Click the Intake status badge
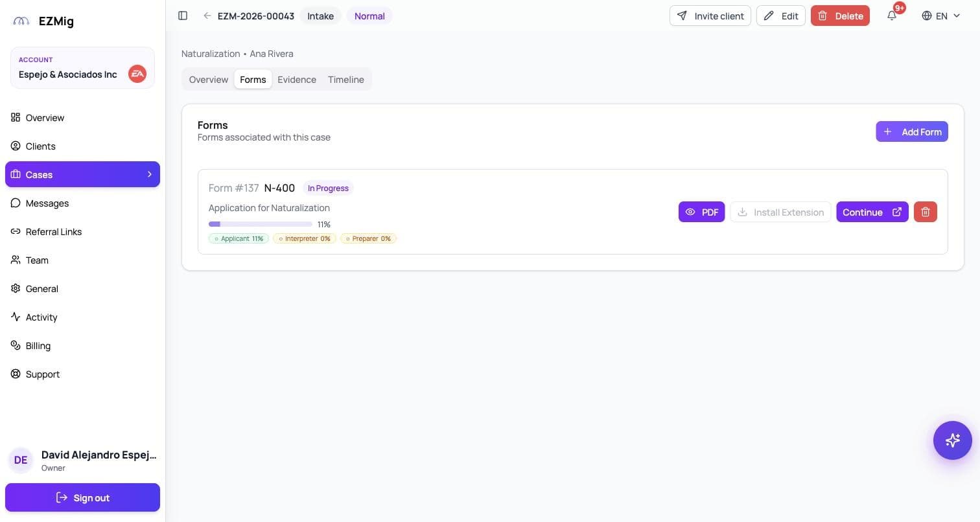Screen dimensions: 980x522 [321, 16]
